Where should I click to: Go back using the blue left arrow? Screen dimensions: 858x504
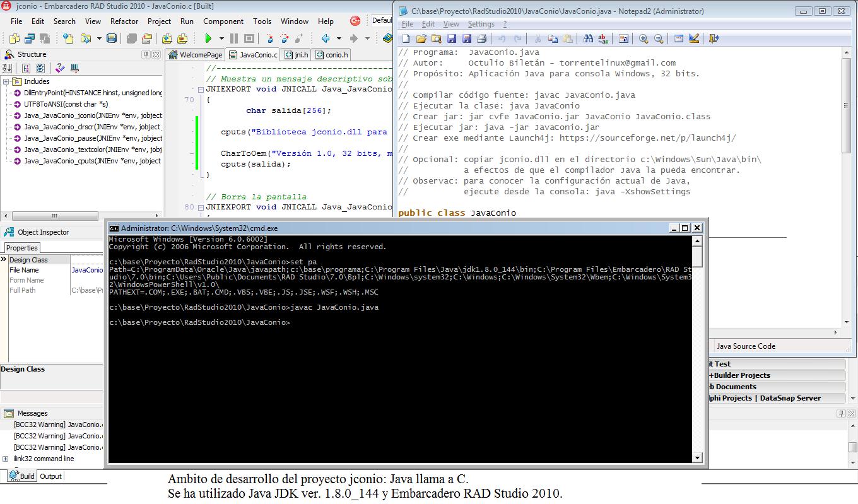pyautogui.click(x=326, y=38)
